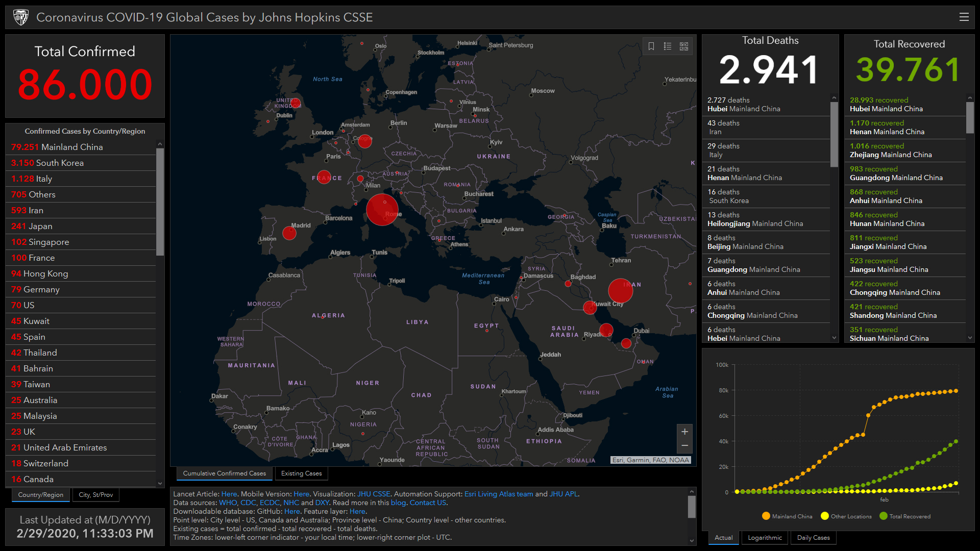Click the red circle over United Kingdom
This screenshot has height=551, width=980.
296,104
